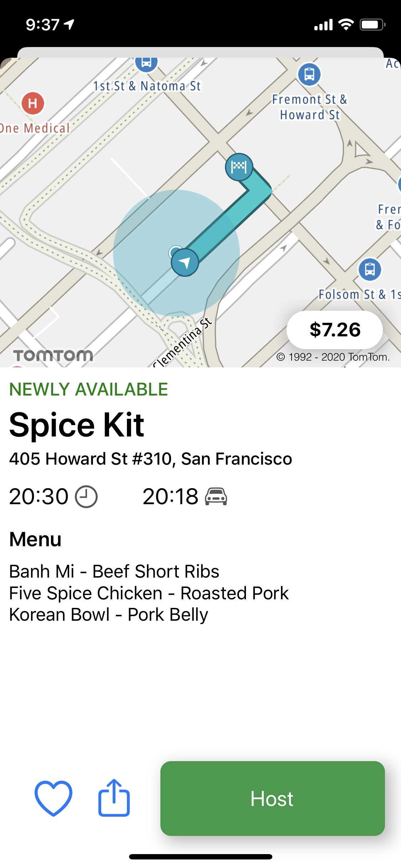Tap the 405 Howard St address
Viewport: 401px width, 868px height.
coord(150,459)
